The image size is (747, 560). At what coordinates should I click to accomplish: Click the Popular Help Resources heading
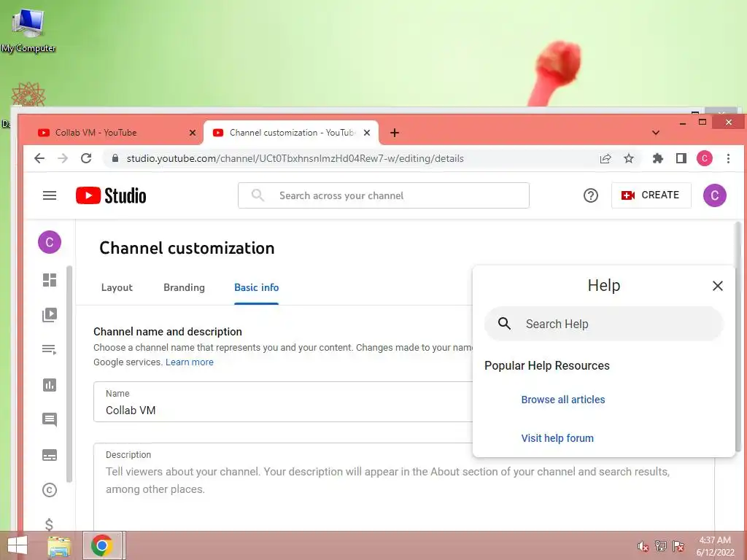coord(547,366)
